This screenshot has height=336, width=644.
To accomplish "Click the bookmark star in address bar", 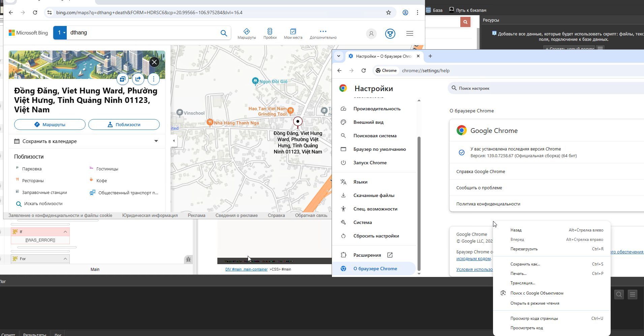I will (x=388, y=12).
